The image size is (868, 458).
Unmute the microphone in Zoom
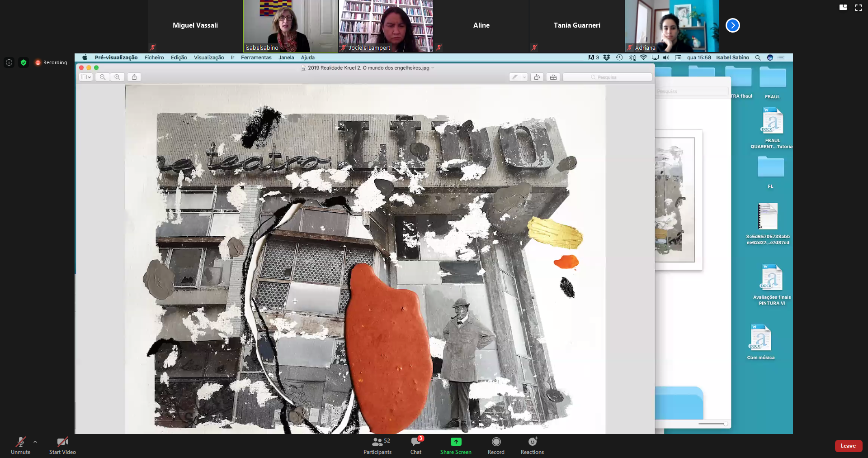click(x=20, y=445)
